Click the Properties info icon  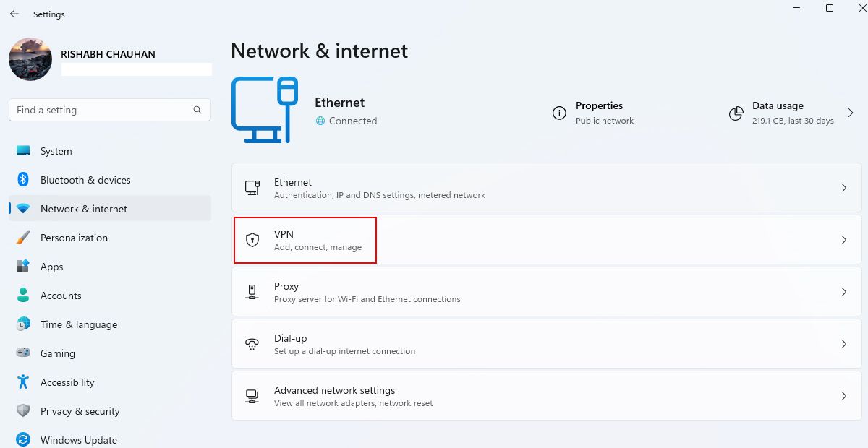(559, 113)
